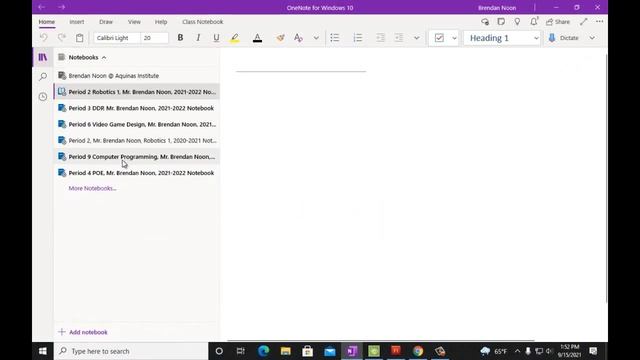Image resolution: width=640 pixels, height=360 pixels.
Task: Collapse the Notebooks list header
Action: (82, 58)
